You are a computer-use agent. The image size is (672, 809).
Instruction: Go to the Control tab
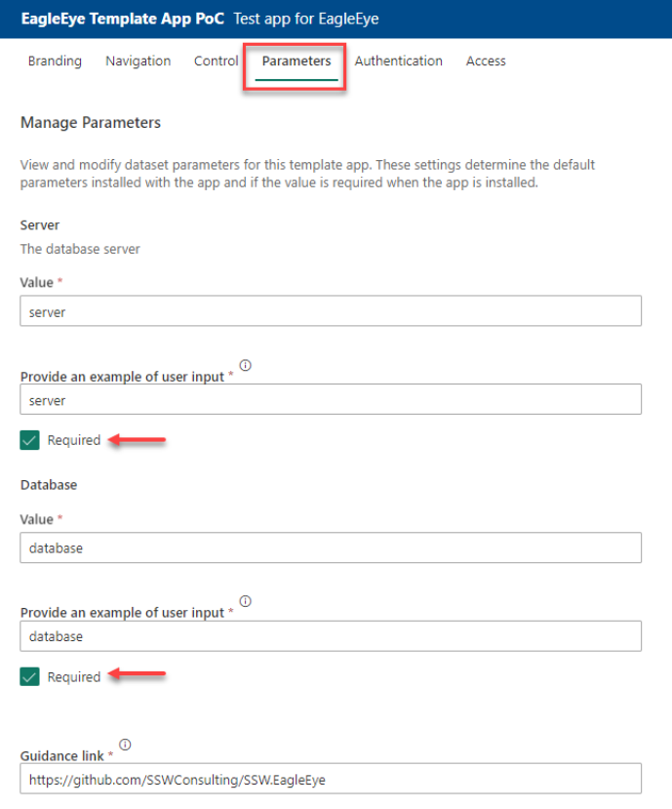tap(216, 61)
